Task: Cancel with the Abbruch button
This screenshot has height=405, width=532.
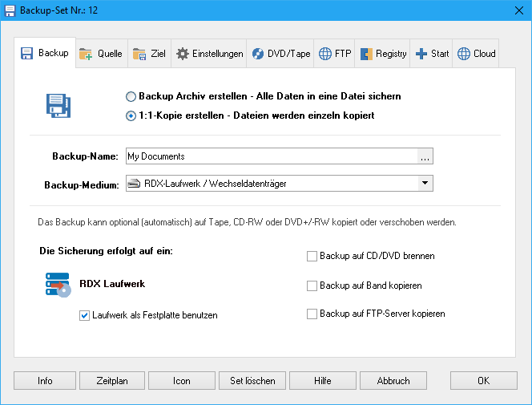Action: pyautogui.click(x=393, y=381)
